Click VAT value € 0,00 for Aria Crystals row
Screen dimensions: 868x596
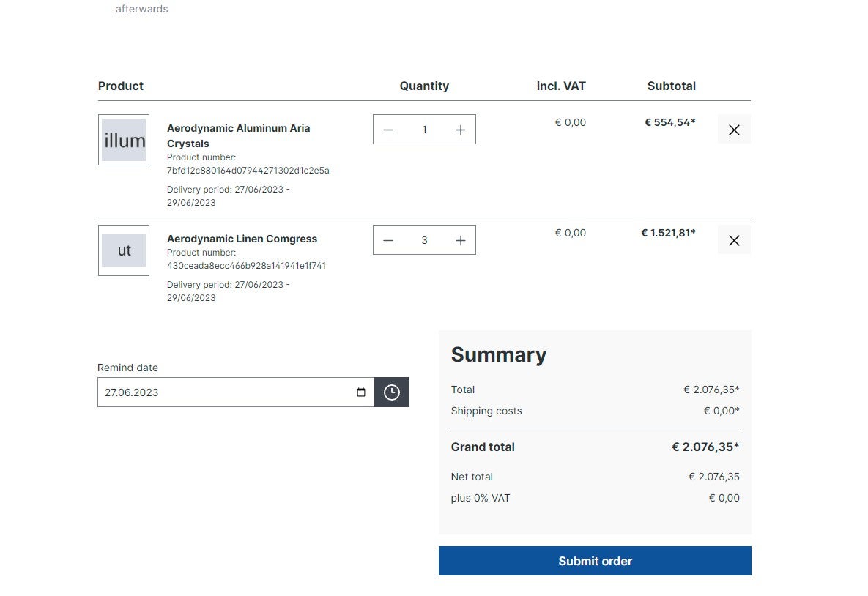point(570,122)
